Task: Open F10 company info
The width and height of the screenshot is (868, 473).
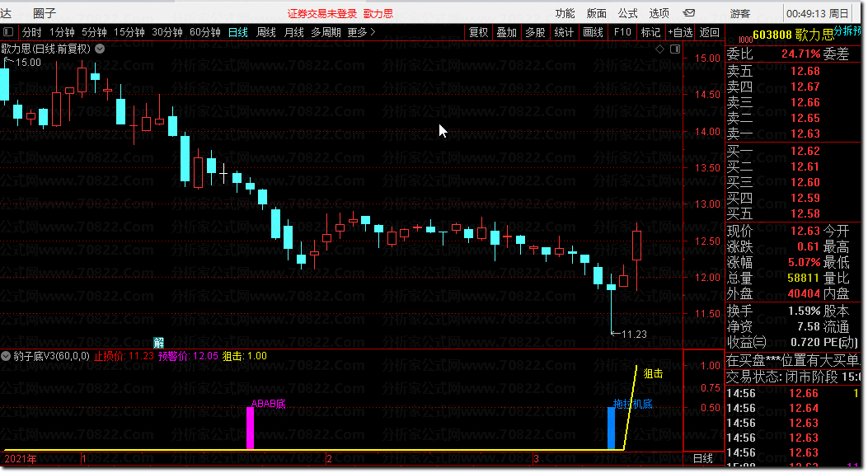Action: tap(622, 32)
